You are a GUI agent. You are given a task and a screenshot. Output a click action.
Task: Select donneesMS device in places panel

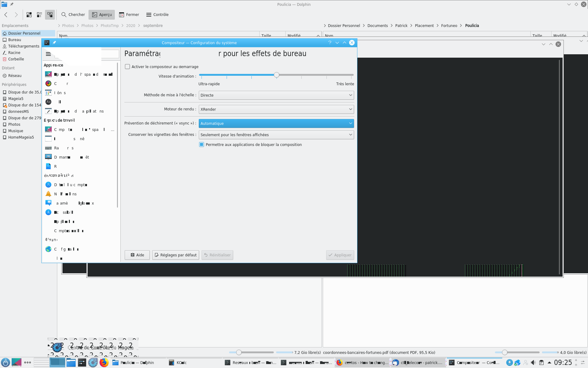pyautogui.click(x=21, y=111)
